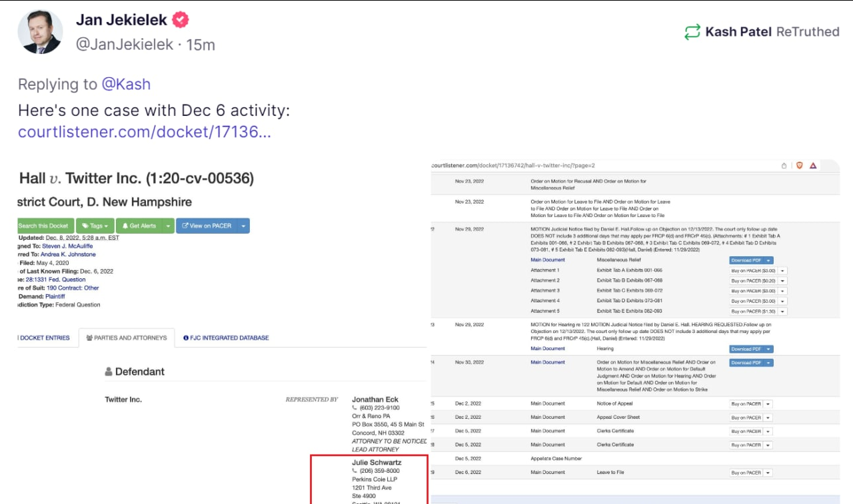This screenshot has width=853, height=504.
Task: Open the Steven J. McAuliffe judge link
Action: point(68,246)
